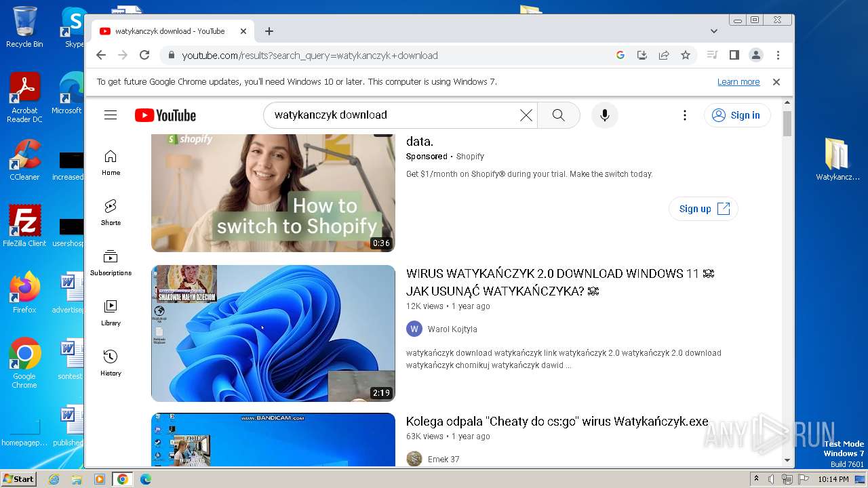868x488 pixels.
Task: Open Subscriptions in the YouTube sidebar
Action: pos(111,263)
